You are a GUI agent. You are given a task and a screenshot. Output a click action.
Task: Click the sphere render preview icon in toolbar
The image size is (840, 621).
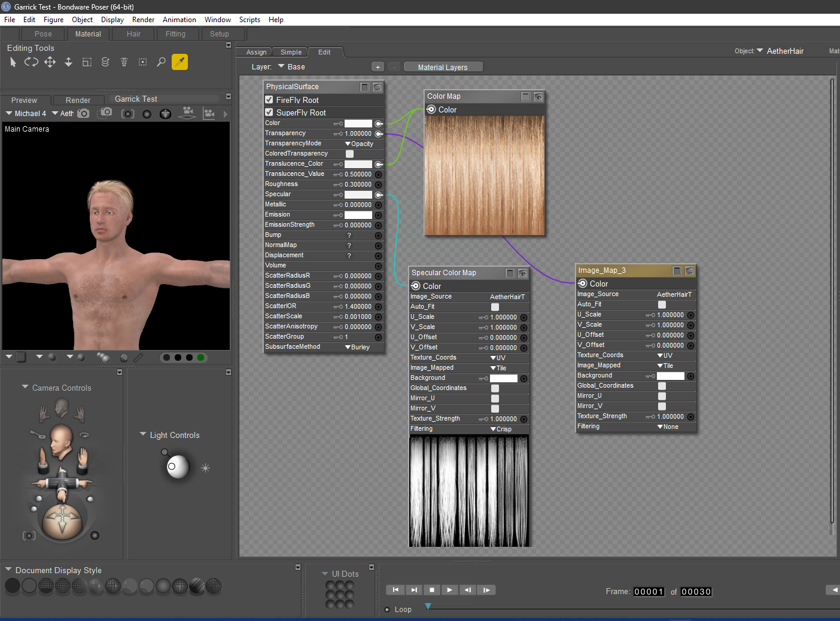click(x=147, y=114)
